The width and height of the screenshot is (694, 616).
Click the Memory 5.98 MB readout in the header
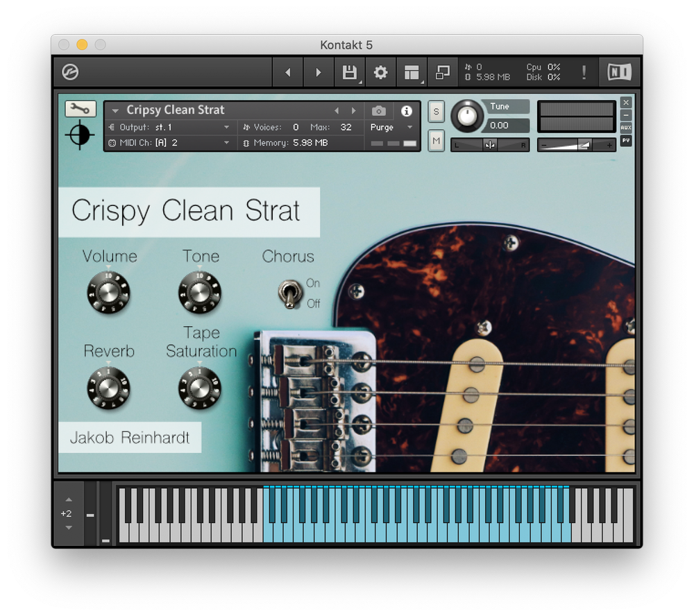point(287,143)
